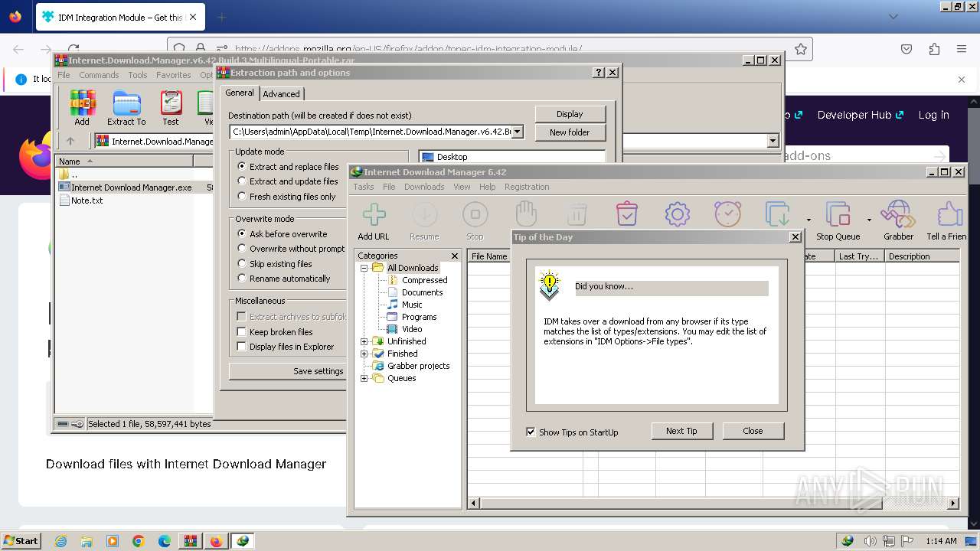Image resolution: width=980 pixels, height=551 pixels.
Task: Open Chrome from the taskbar
Action: (x=139, y=541)
